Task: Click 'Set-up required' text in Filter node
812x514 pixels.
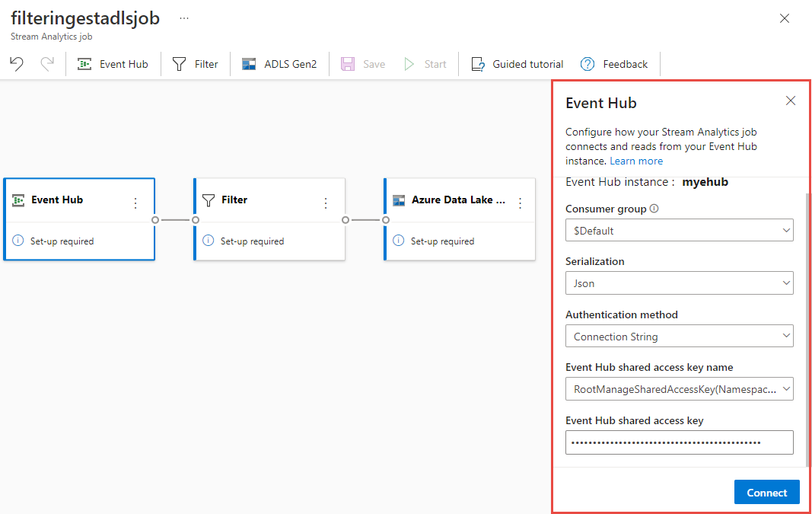Action: pos(252,241)
